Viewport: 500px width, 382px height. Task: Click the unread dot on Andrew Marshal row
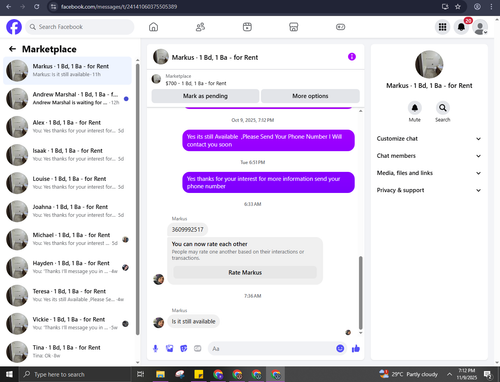click(126, 99)
